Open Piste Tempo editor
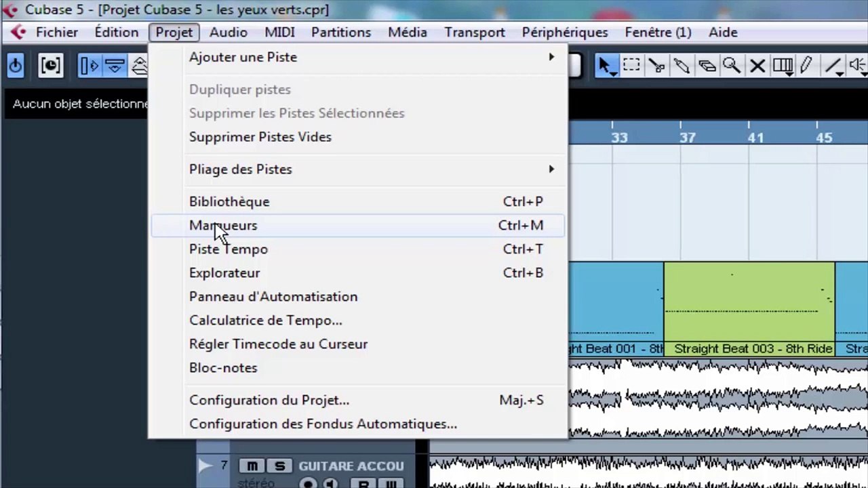 (x=357, y=249)
